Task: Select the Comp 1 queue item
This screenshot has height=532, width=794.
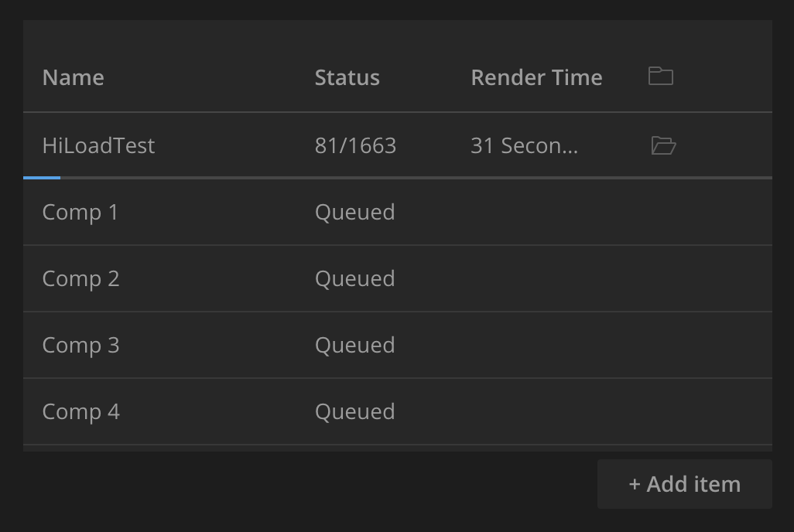Action: [x=398, y=212]
